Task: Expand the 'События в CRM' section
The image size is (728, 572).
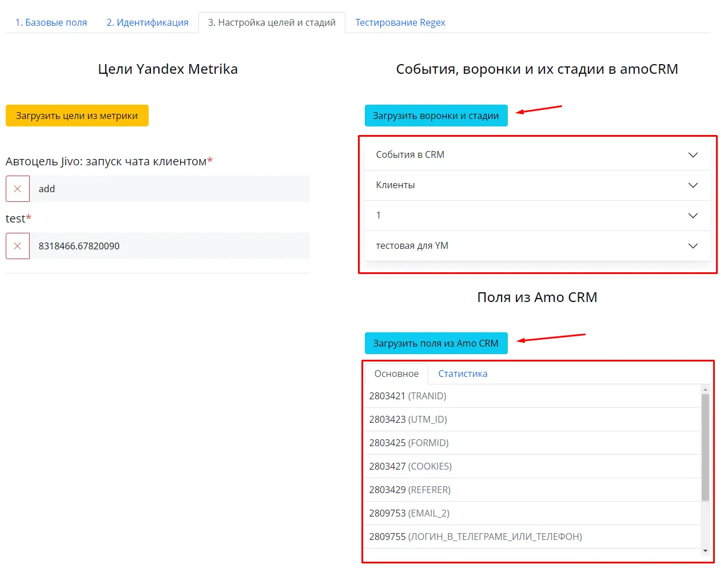Action: click(x=538, y=155)
